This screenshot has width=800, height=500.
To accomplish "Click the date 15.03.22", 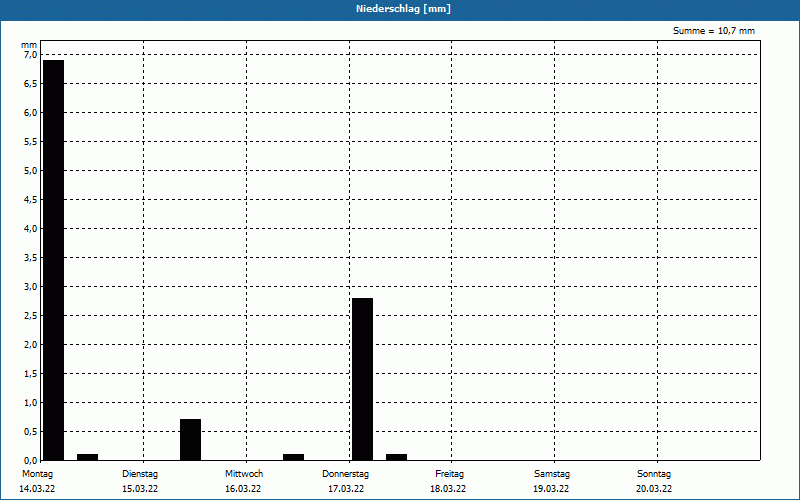I will click(x=140, y=489).
